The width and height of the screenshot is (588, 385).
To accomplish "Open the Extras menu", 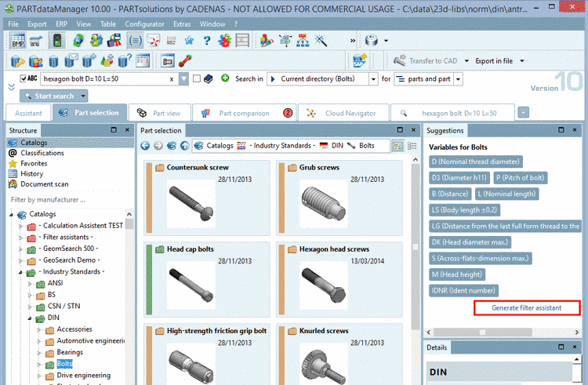I will coord(182,24).
